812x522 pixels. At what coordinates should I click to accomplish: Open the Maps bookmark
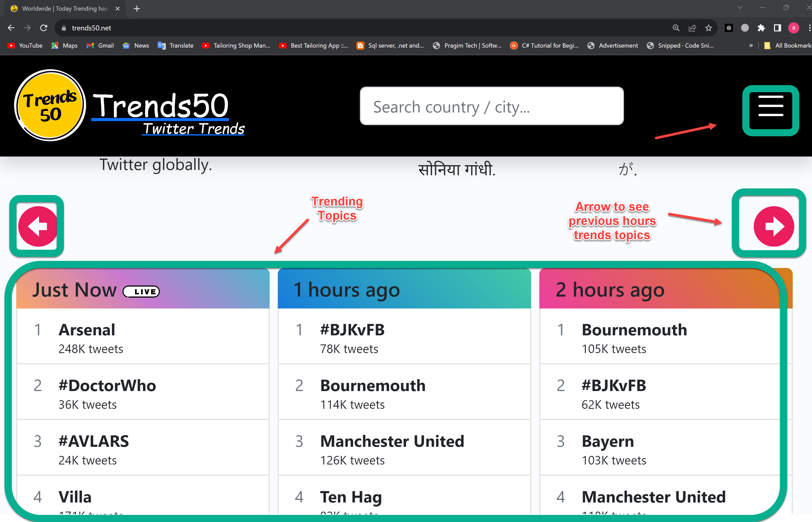point(64,45)
